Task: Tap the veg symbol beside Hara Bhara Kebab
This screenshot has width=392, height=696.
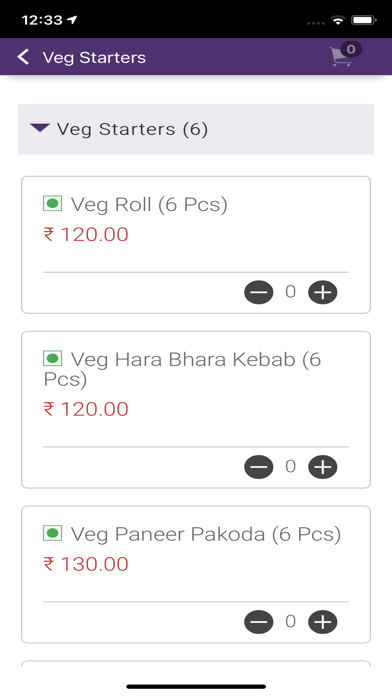Action: (52, 358)
